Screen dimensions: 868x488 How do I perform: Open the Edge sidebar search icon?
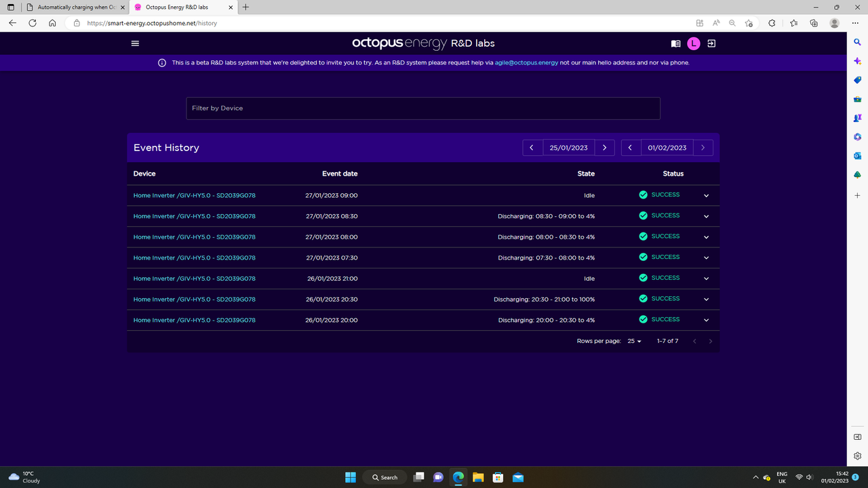pyautogui.click(x=857, y=42)
